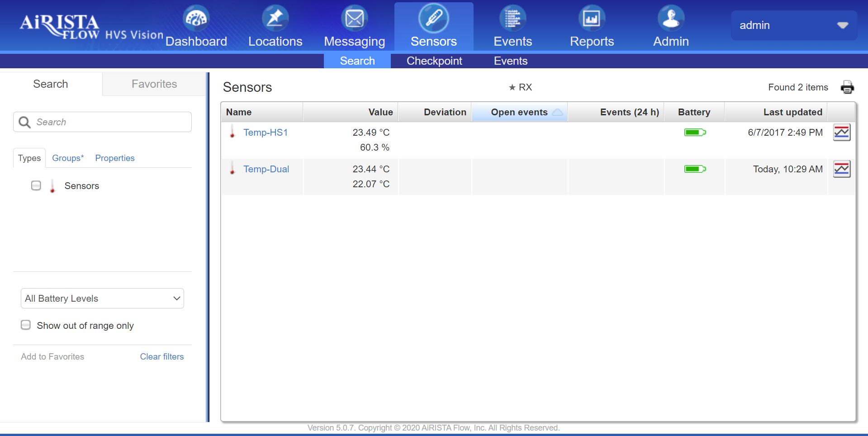Switch to the Checkpoint sub-tab
Screen dimensions: 868x436
(x=434, y=61)
